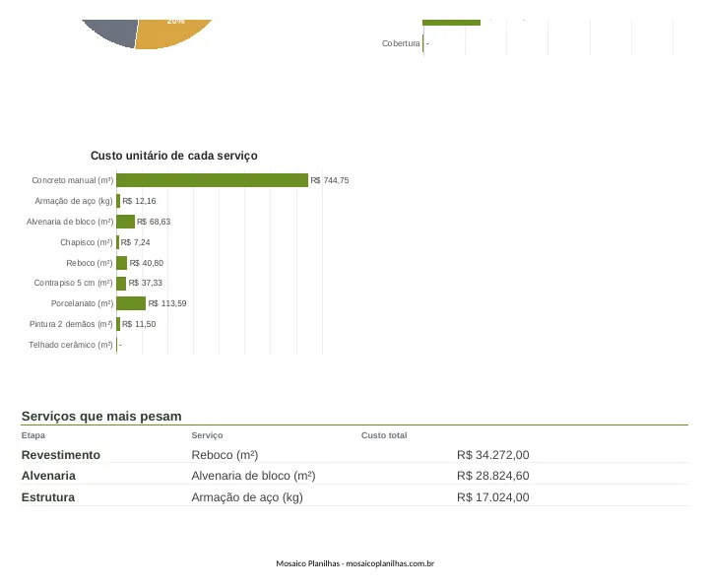The height and width of the screenshot is (588, 708).
Task: Select the 'Porcelanato (m²)' chart label
Action: 82,303
